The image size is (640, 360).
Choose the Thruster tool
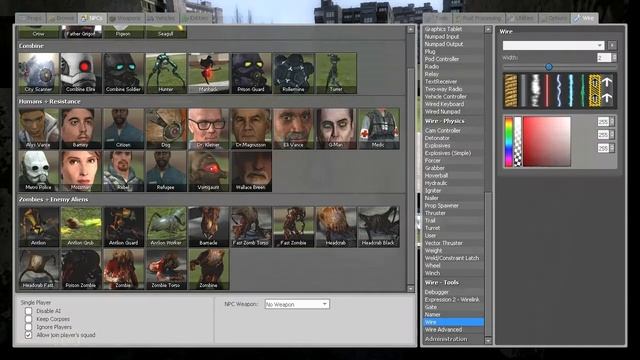coord(453,213)
